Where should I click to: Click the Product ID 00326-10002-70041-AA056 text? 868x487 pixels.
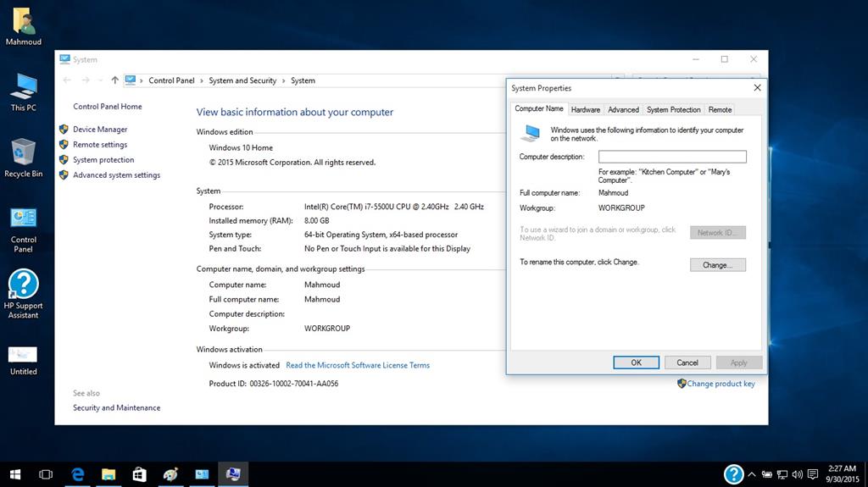(274, 383)
